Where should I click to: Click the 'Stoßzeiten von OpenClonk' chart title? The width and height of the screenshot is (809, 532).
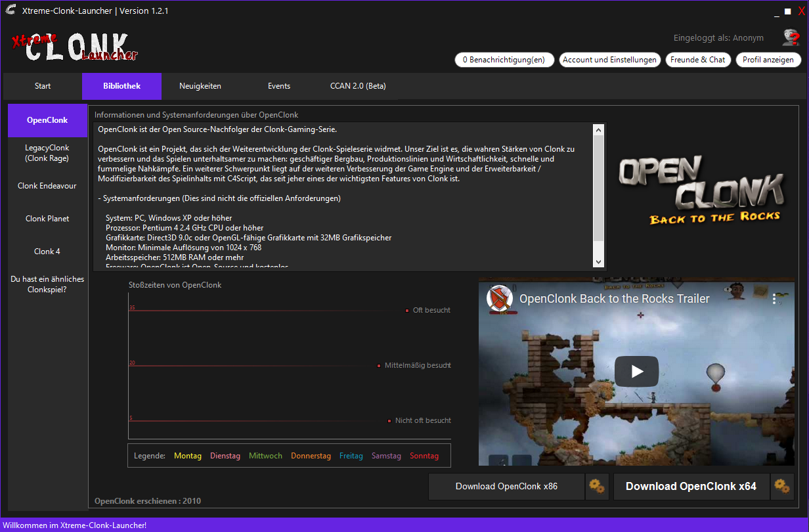coord(175,285)
